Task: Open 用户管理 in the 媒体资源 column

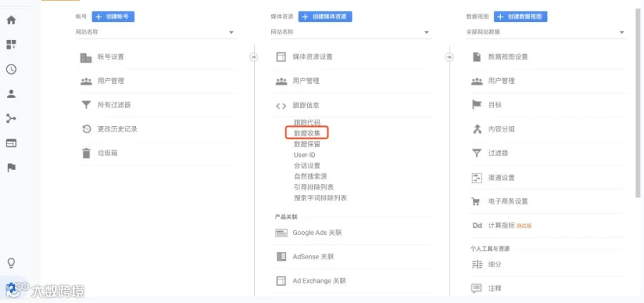Action: [x=306, y=81]
